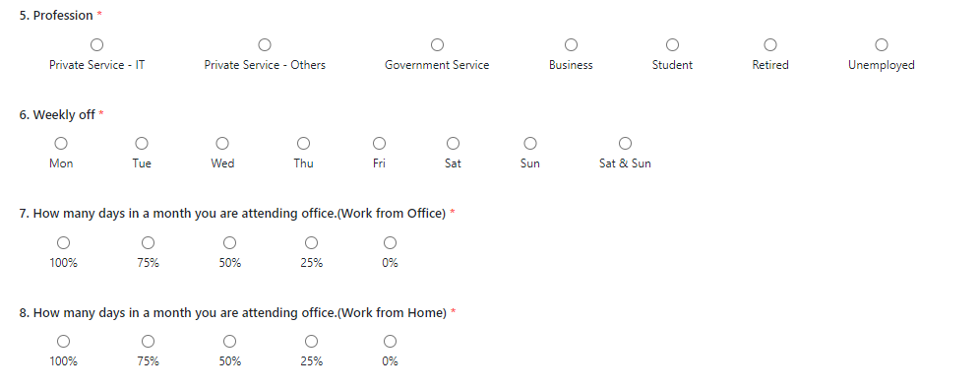
Task: Select Government Service as profession
Action: click(438, 45)
